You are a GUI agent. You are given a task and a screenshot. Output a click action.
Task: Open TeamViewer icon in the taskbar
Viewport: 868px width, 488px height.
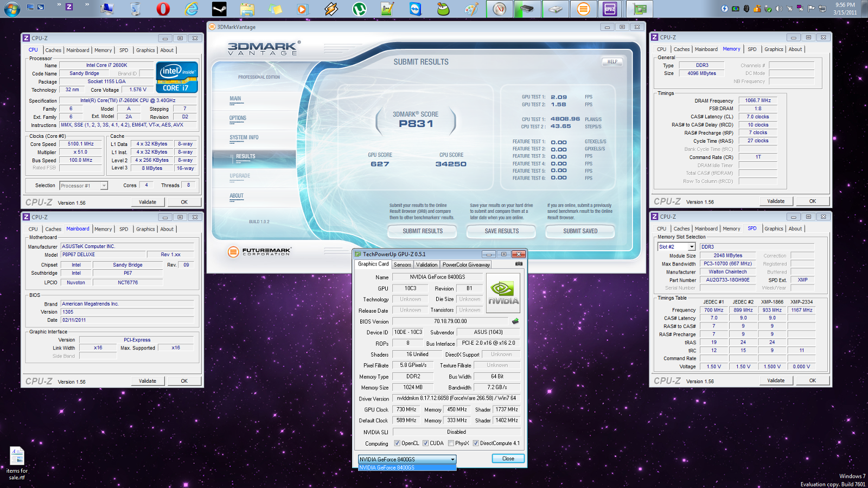(416, 9)
